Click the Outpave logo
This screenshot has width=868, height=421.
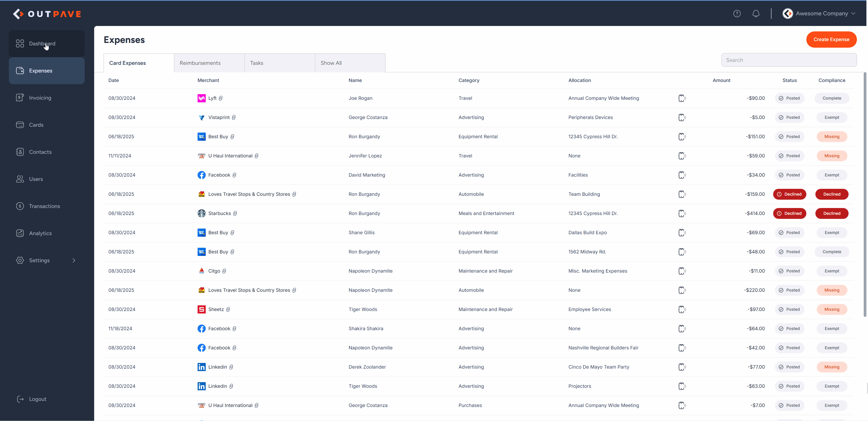[47, 14]
